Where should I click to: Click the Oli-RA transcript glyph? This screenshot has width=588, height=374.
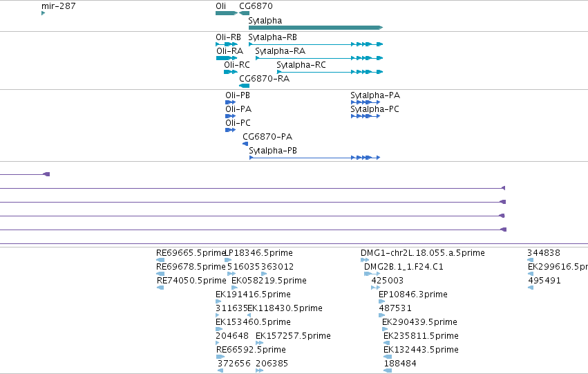pyautogui.click(x=227, y=58)
